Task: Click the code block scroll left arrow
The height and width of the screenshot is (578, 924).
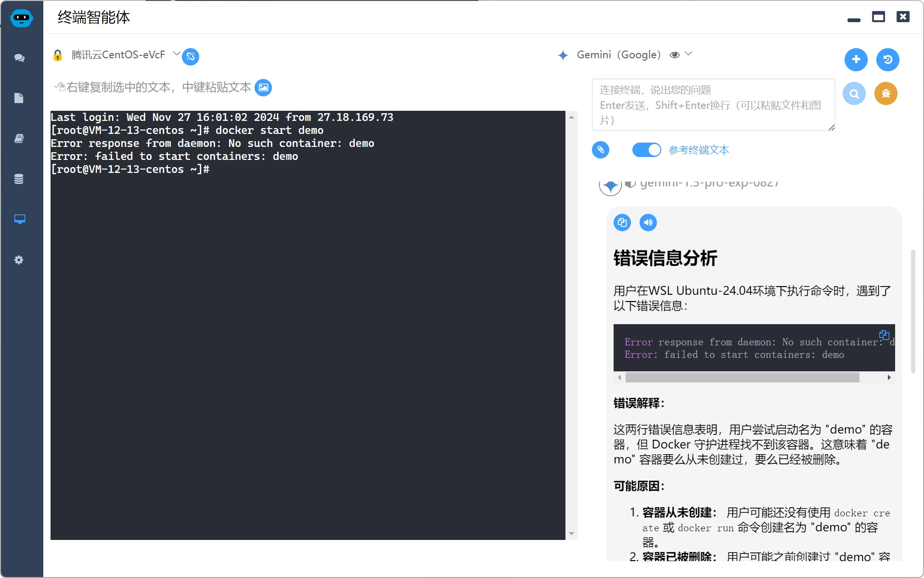Action: pos(619,378)
